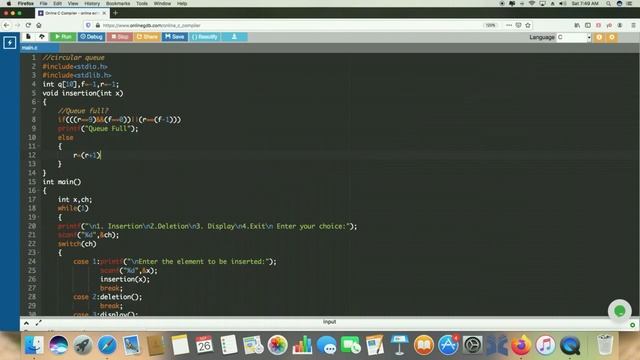Open Photos app in the dock

[x=278, y=346]
